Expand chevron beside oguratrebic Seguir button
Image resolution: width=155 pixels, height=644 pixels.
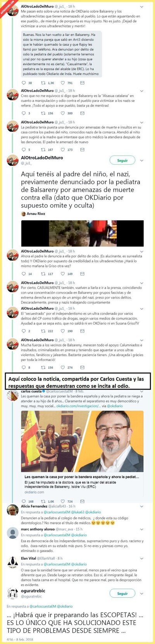[142, 594]
